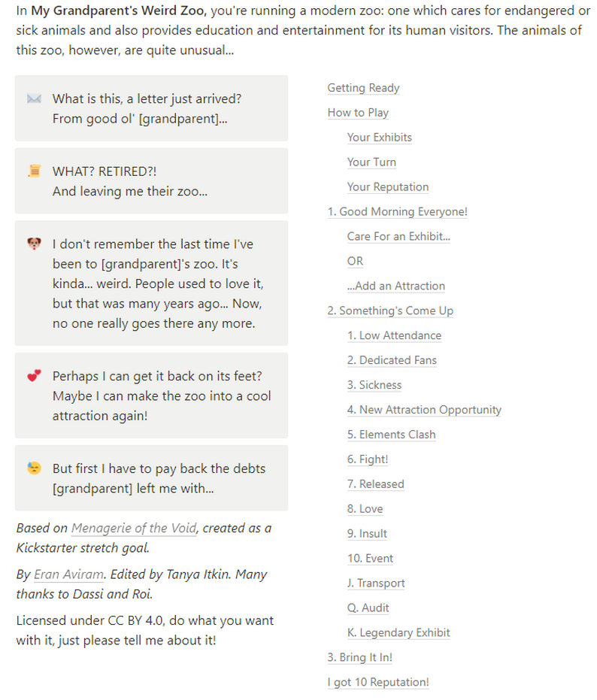The height and width of the screenshot is (700, 597).
Task: Go to "...Add an Attraction" entry
Action: click(x=395, y=286)
